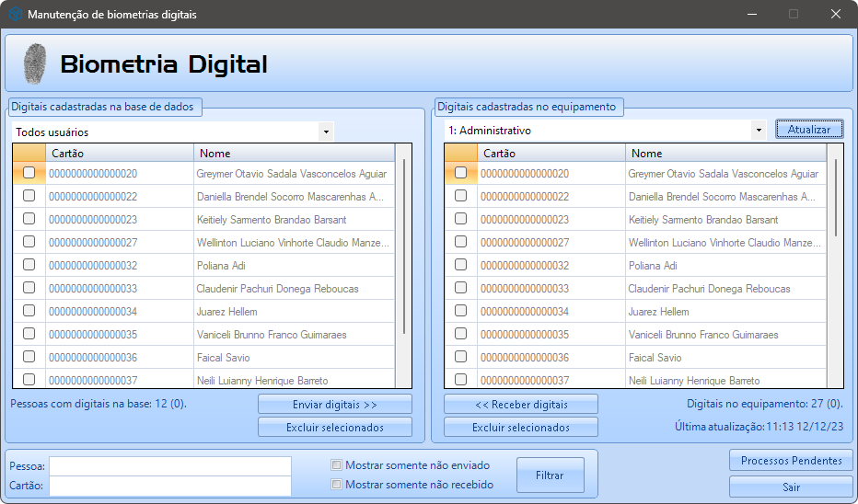Image resolution: width=858 pixels, height=504 pixels.
Task: Sort database list by Cartão column header
Action: [x=120, y=154]
